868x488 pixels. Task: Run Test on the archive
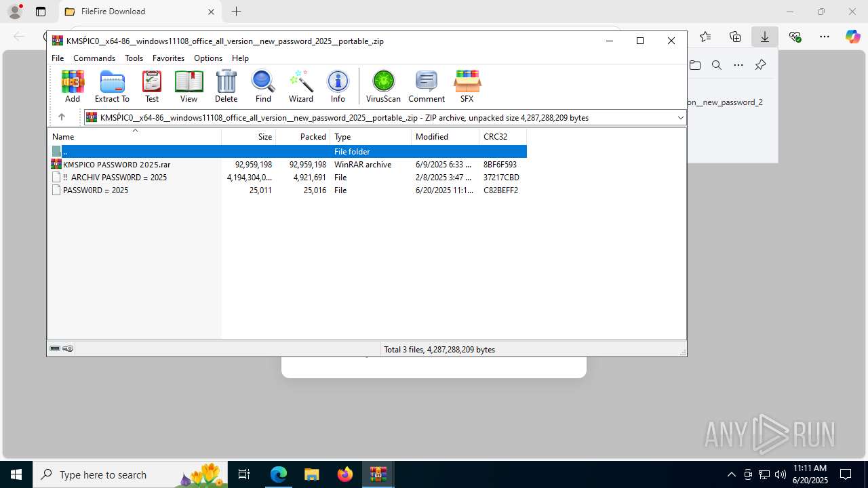pos(152,86)
